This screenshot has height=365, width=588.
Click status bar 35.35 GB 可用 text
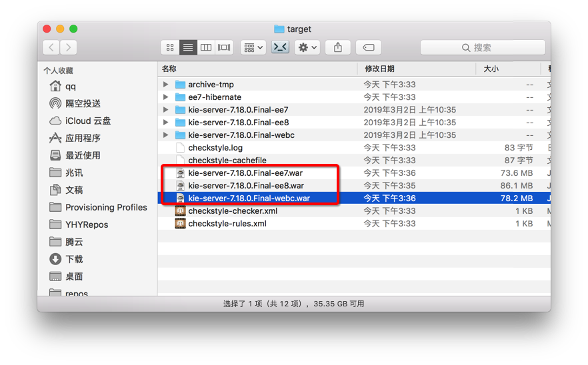339,304
